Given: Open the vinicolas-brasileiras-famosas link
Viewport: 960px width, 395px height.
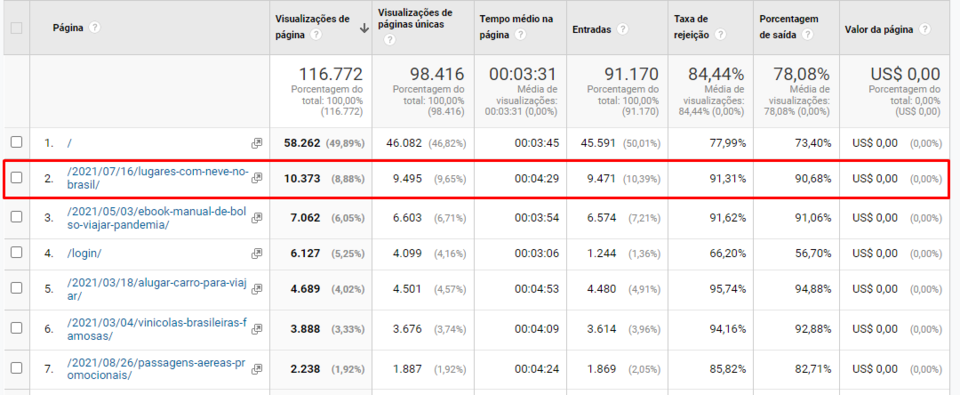Looking at the screenshot, I should [158, 330].
